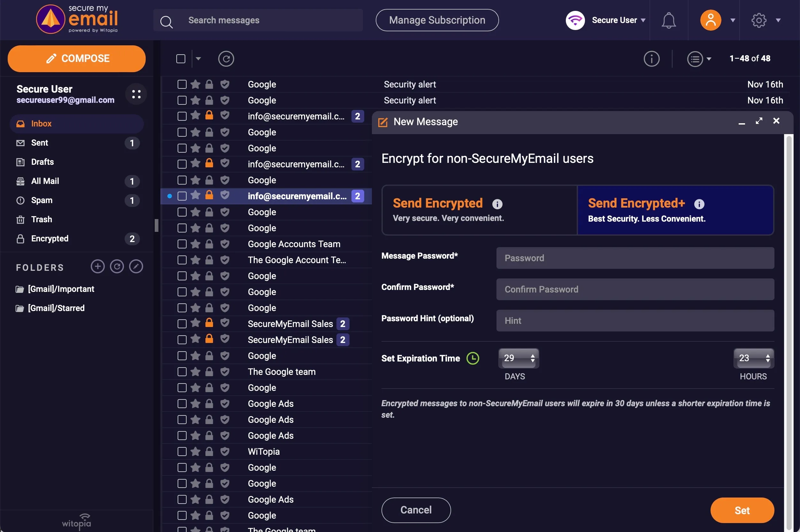Select the Spam folder in sidebar
800x532 pixels.
42,200
